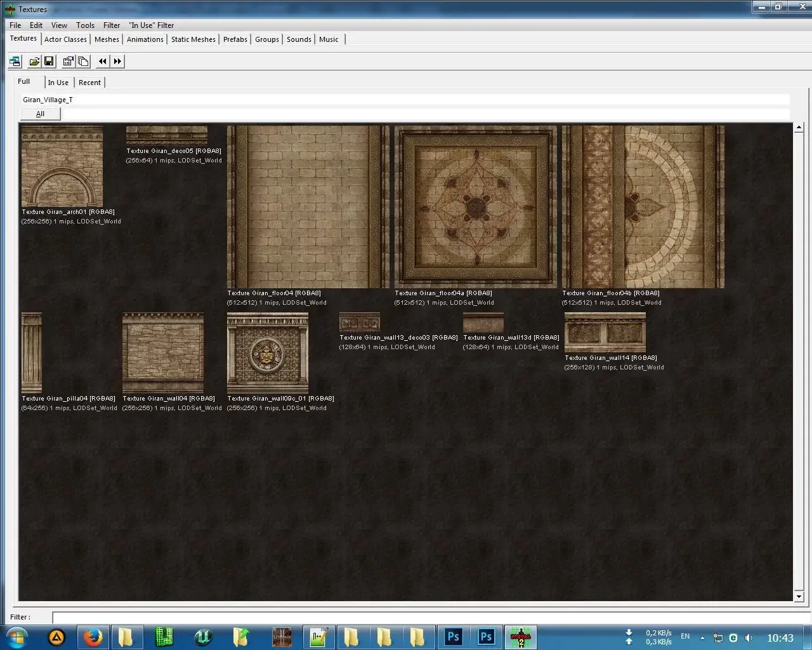Select the Giran_wall13d texture thumbnail
812x650 pixels.
[x=483, y=322]
